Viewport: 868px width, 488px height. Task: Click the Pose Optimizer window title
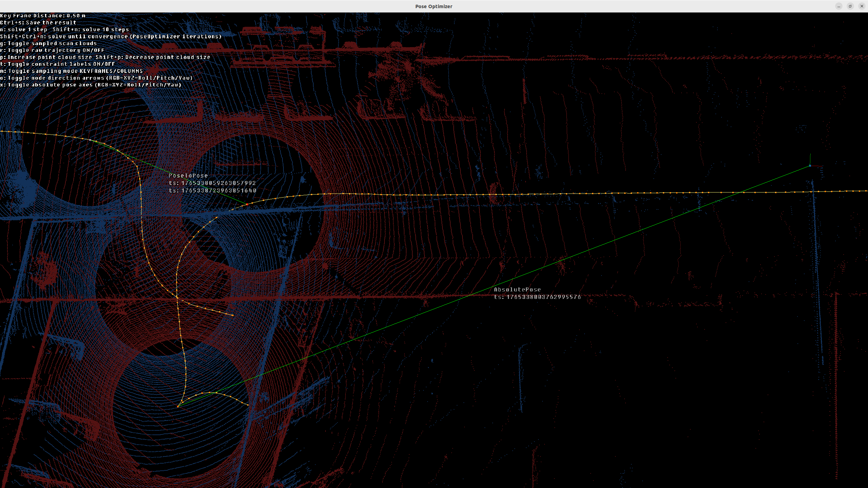434,6
